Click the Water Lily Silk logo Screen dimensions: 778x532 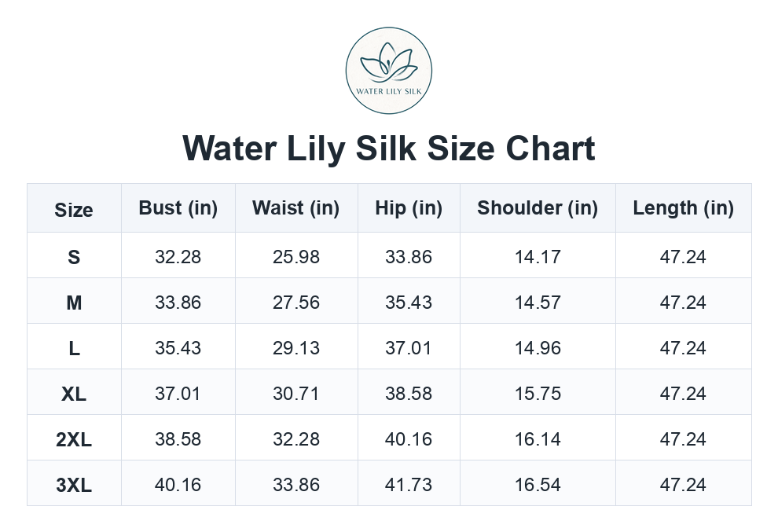pos(388,71)
